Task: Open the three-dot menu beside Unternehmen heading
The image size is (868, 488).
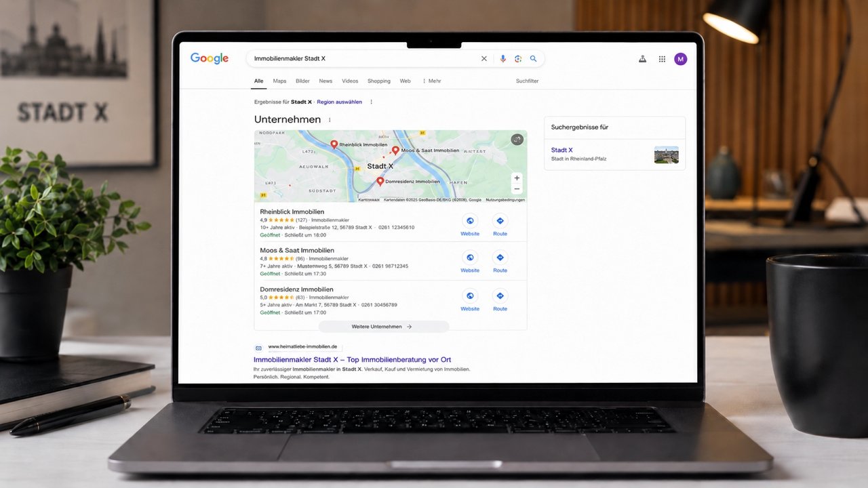Action: (x=330, y=120)
